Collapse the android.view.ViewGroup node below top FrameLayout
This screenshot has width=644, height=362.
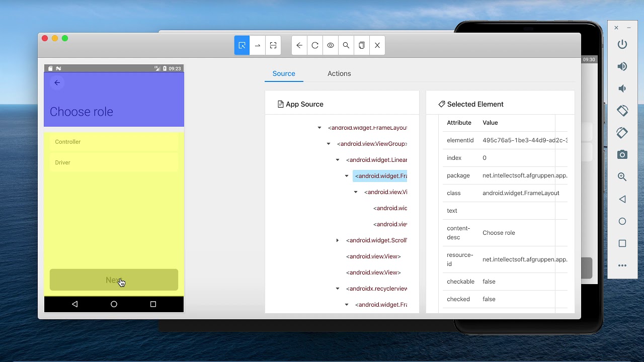pyautogui.click(x=329, y=144)
